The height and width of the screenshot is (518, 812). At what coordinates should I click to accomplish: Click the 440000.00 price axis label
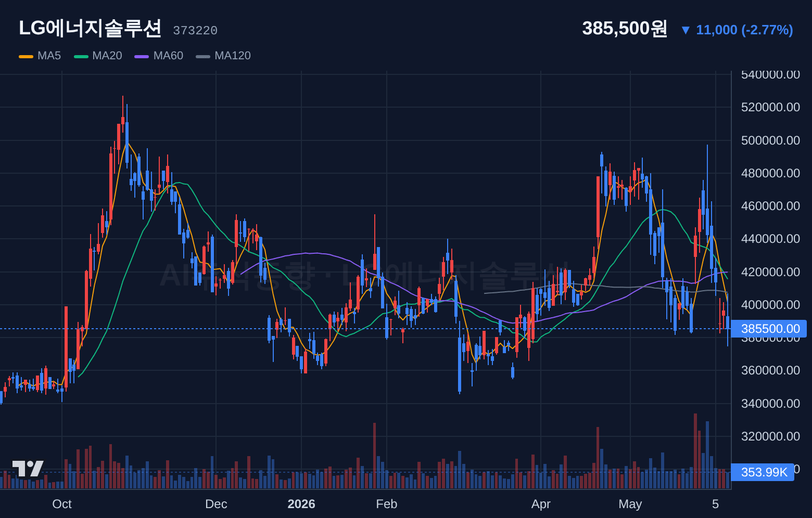pyautogui.click(x=770, y=239)
